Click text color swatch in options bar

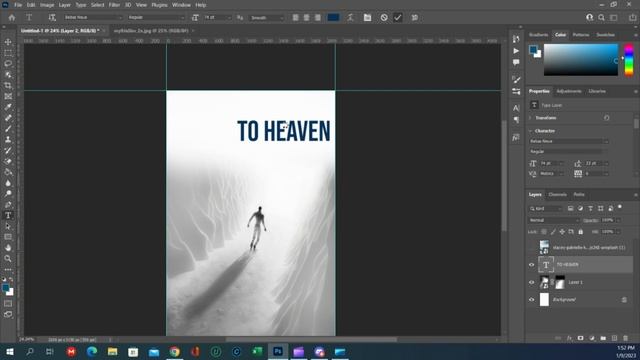coord(333,18)
